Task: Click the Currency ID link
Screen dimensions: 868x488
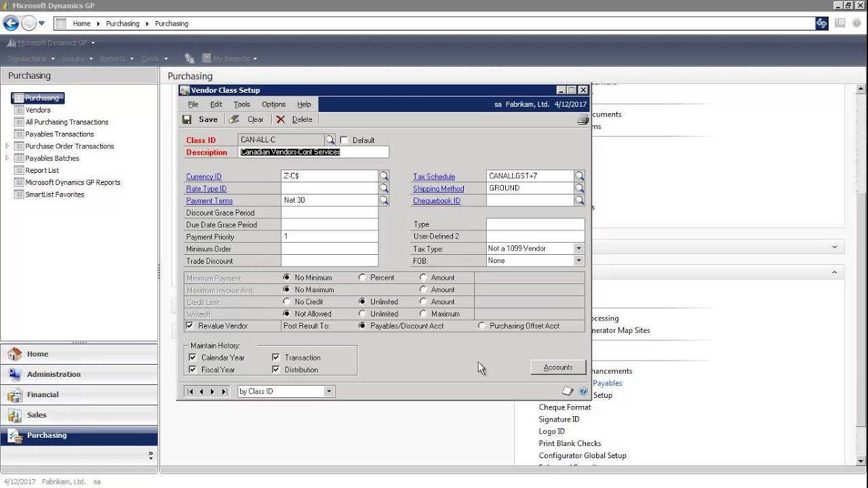Action: tap(204, 177)
